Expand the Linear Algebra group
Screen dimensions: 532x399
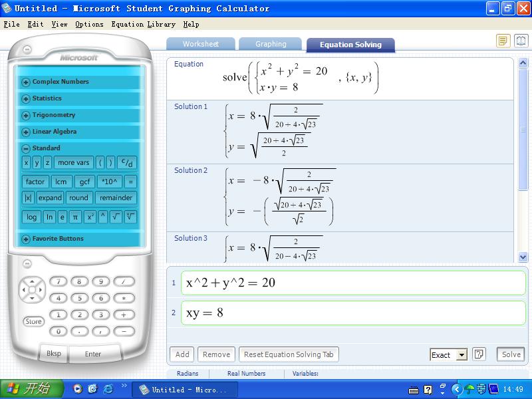click(26, 132)
